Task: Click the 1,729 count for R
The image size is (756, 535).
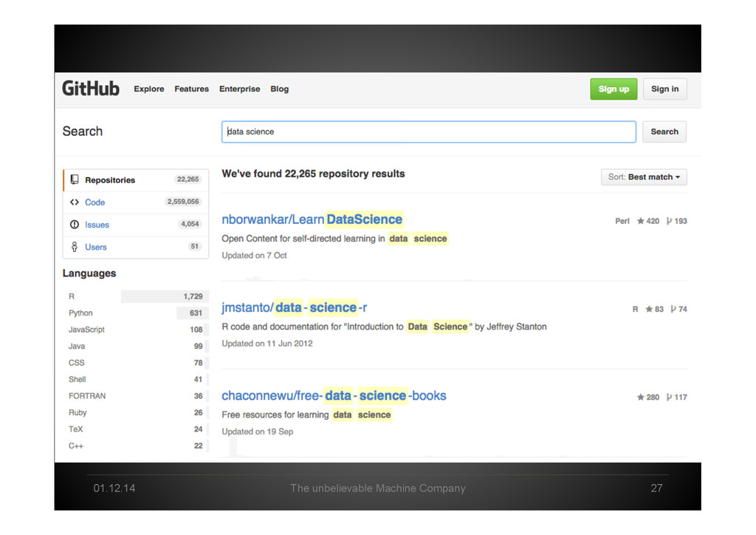Action: [193, 296]
